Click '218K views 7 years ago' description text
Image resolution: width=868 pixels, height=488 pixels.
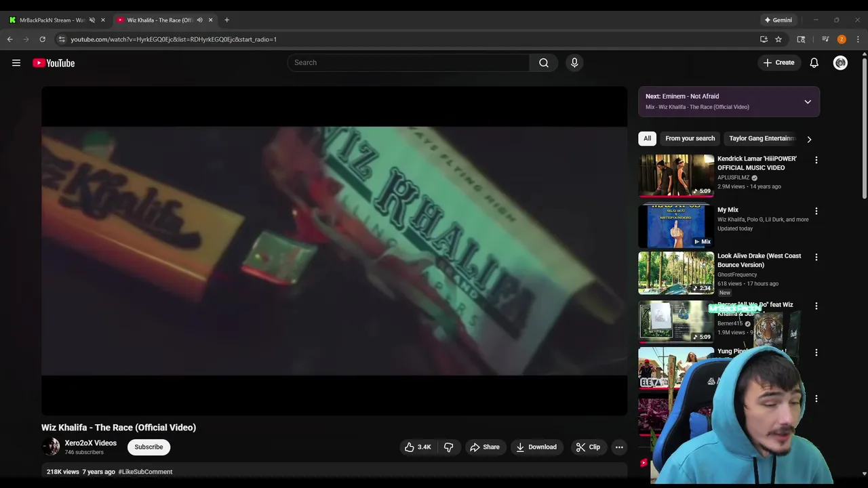(x=81, y=472)
